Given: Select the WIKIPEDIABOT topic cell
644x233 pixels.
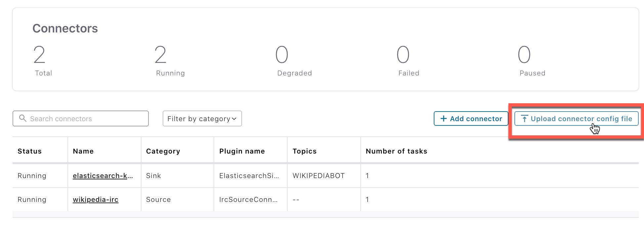Looking at the screenshot, I should click(319, 176).
